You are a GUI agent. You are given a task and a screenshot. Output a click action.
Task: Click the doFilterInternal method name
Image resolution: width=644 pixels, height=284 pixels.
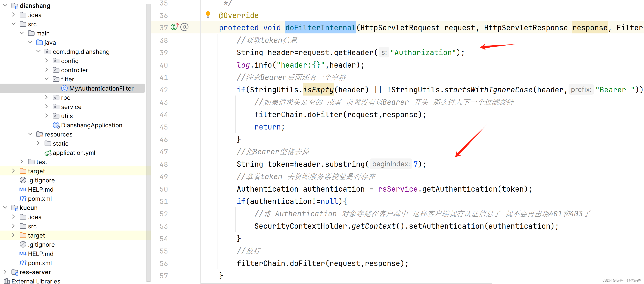[320, 28]
